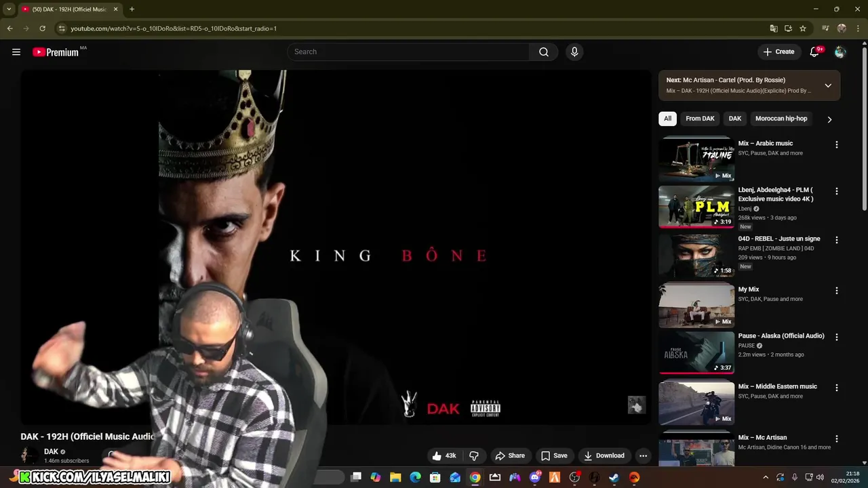Screen dimensions: 868x488
Task: Share the video
Action: coord(510,455)
